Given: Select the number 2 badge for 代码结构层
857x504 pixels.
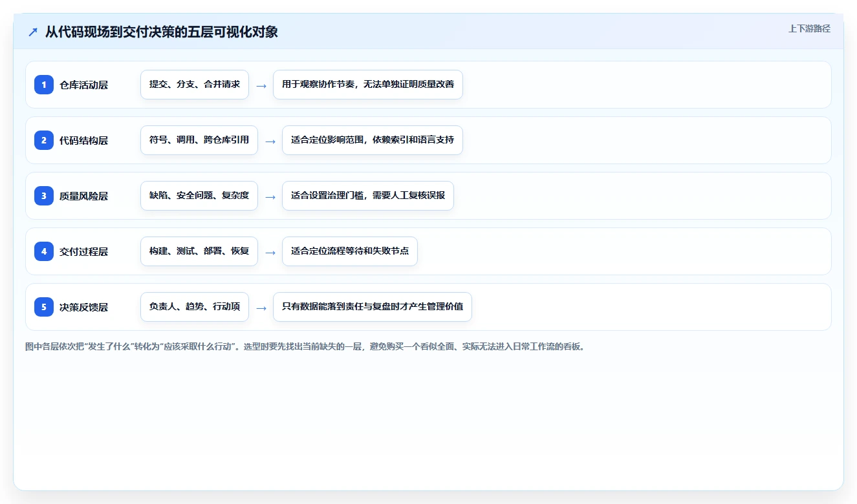Looking at the screenshot, I should (x=44, y=140).
